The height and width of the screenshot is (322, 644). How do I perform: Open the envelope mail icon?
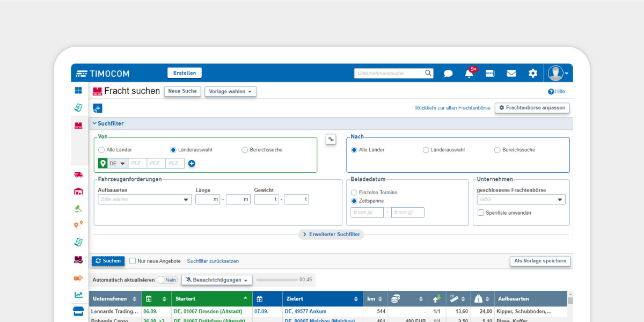tap(511, 74)
